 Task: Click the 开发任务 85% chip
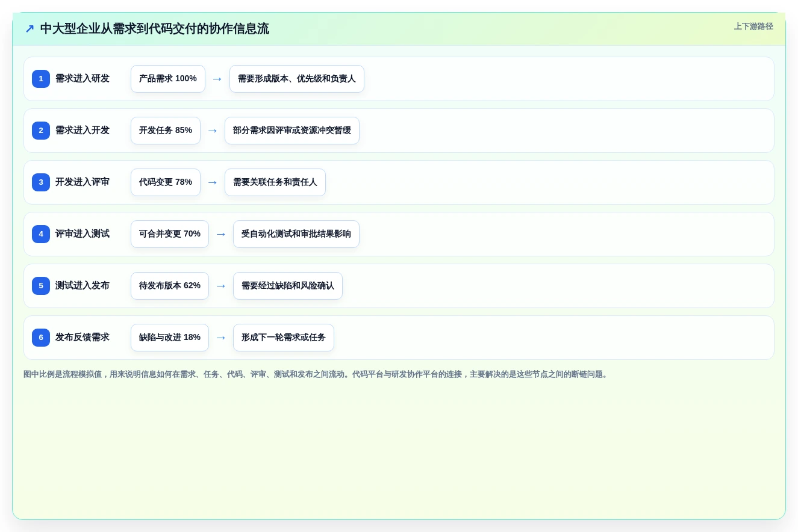pyautogui.click(x=166, y=131)
